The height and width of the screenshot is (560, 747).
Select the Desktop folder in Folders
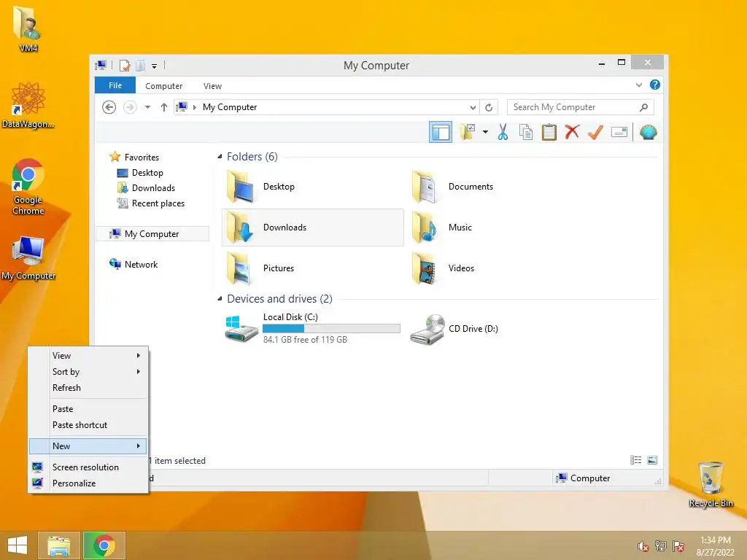(312, 187)
